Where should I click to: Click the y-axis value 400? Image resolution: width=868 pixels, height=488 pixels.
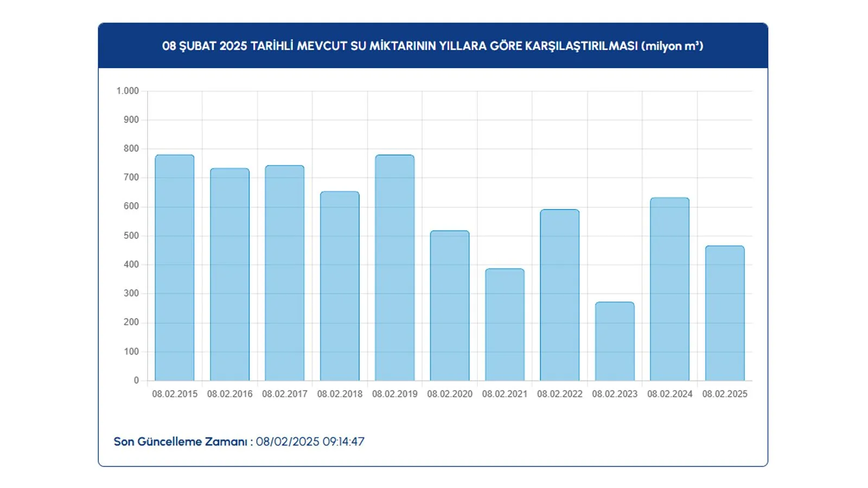(131, 265)
